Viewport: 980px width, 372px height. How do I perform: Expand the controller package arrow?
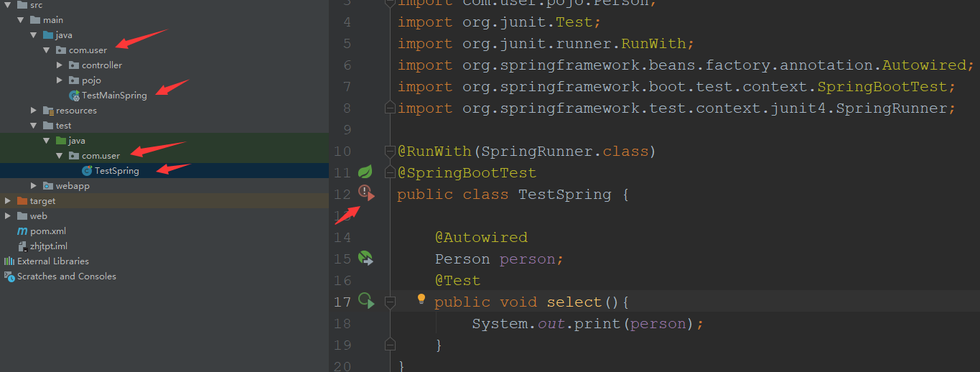coord(60,65)
